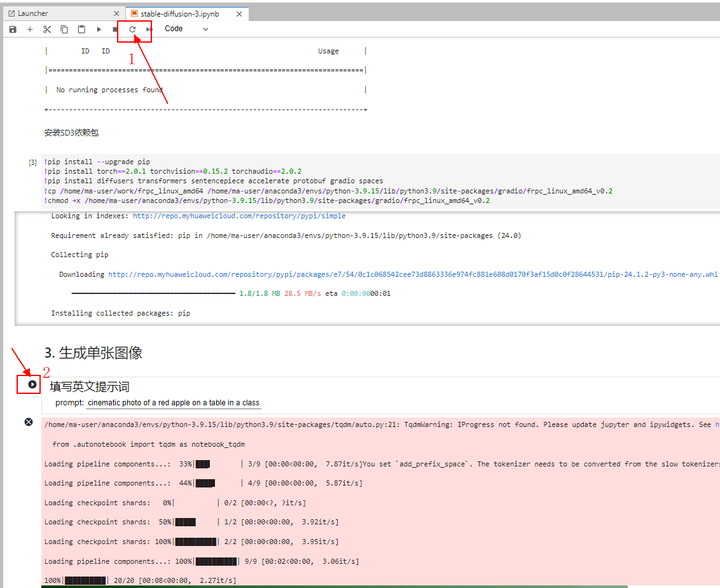Image resolution: width=720 pixels, height=588 pixels.
Task: Select the heading 3. 生成单张图像
Action: coord(93,353)
